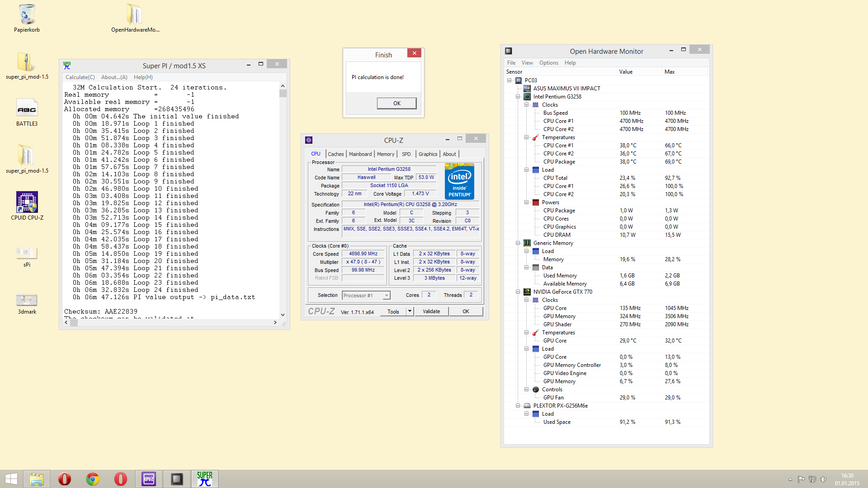Viewport: 868px width, 488px height.
Task: Collapse the Generic Memory tree node
Action: [x=518, y=243]
